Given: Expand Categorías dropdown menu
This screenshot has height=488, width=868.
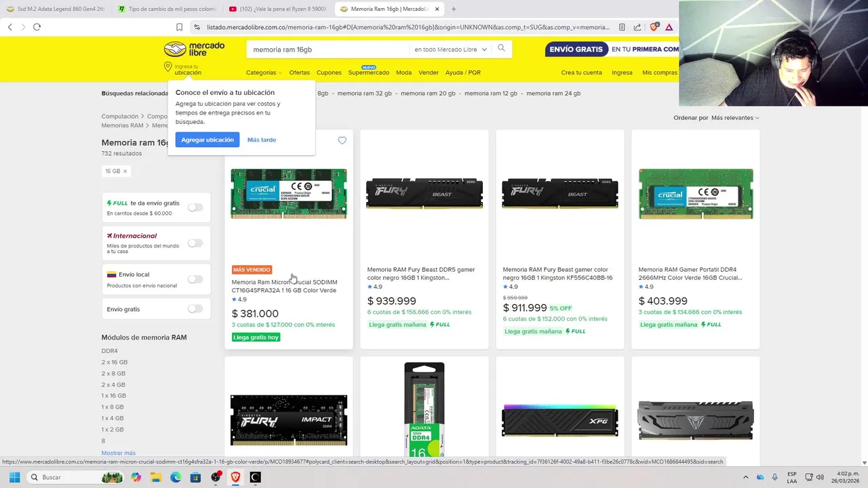Looking at the screenshot, I should (x=264, y=73).
